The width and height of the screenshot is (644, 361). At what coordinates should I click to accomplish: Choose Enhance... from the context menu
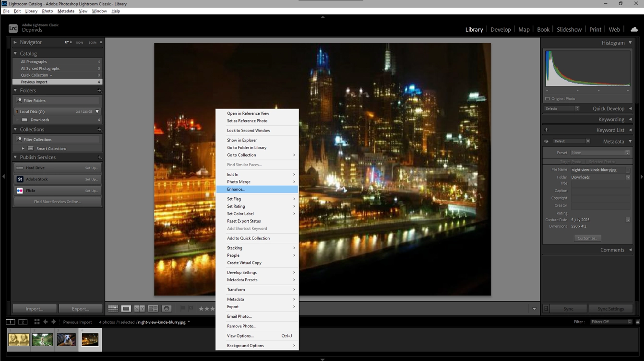point(236,189)
